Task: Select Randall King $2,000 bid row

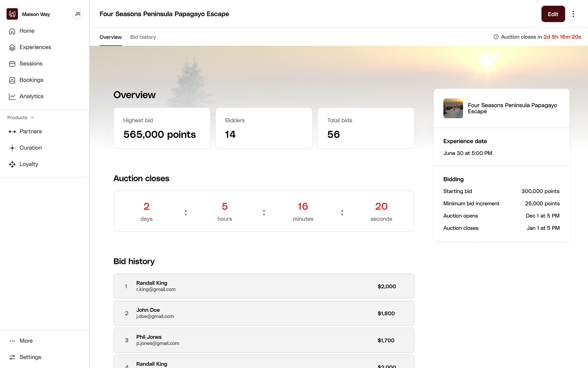Action: coord(264,286)
